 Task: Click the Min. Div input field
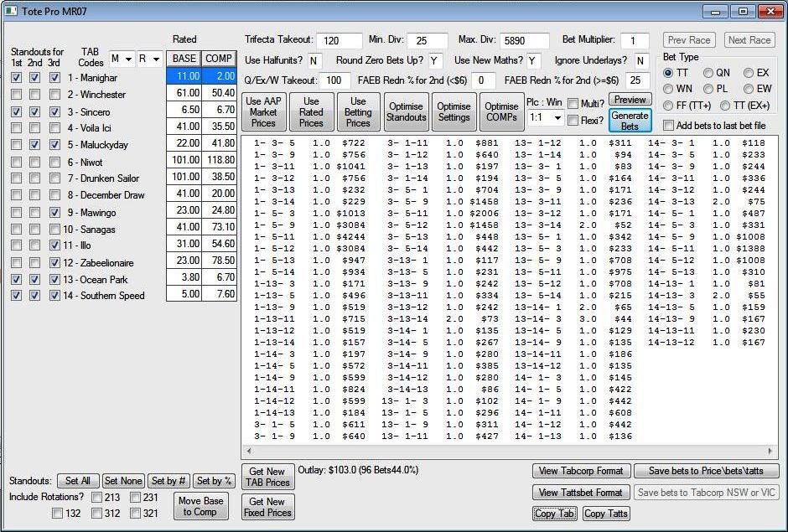click(428, 41)
